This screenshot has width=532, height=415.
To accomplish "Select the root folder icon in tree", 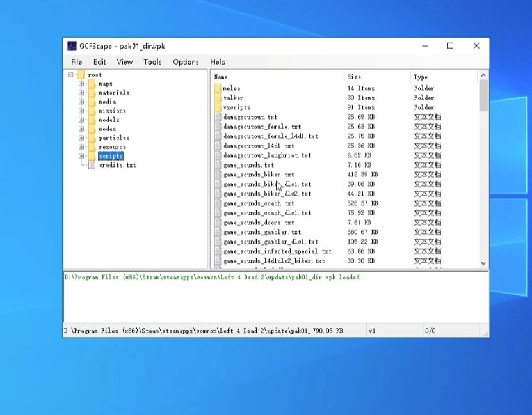I will click(81, 75).
